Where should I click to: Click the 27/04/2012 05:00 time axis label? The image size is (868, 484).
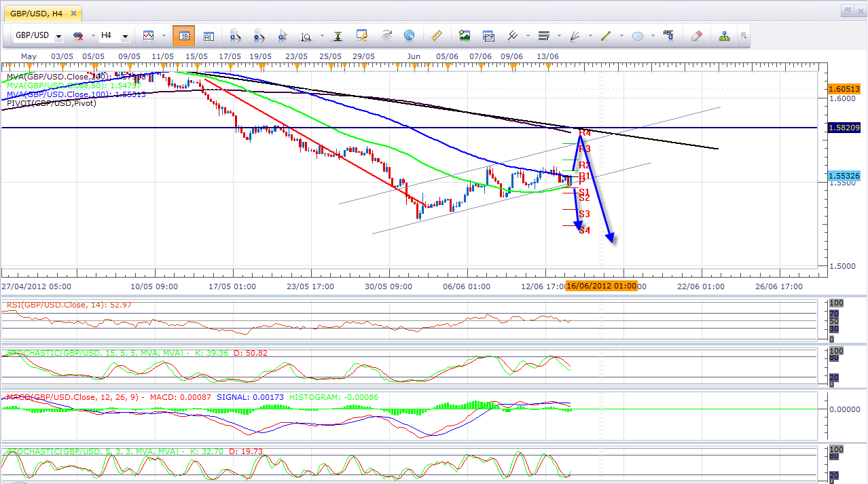click(x=37, y=286)
